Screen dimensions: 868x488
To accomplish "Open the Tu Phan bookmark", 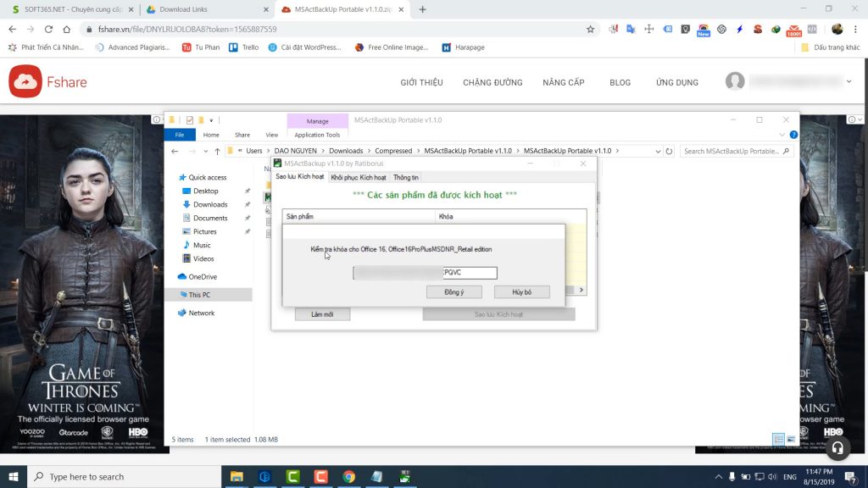I will pyautogui.click(x=202, y=47).
